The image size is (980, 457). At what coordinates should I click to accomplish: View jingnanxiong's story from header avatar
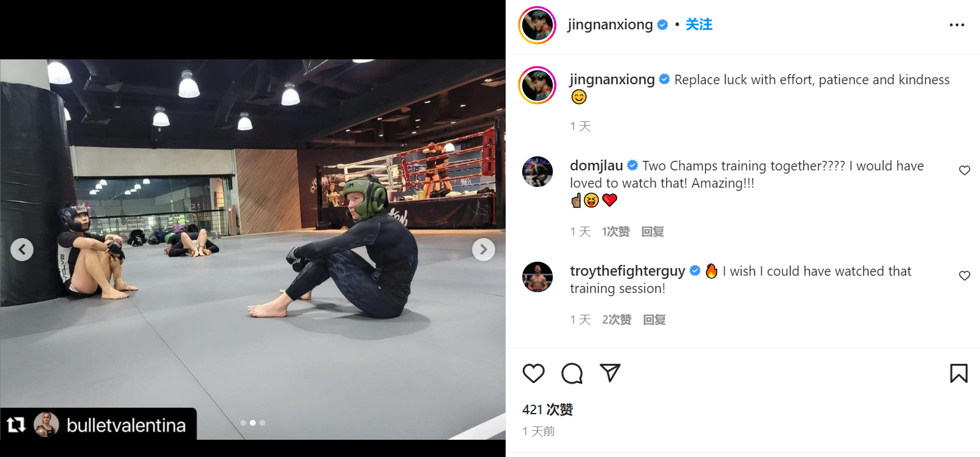point(537,25)
